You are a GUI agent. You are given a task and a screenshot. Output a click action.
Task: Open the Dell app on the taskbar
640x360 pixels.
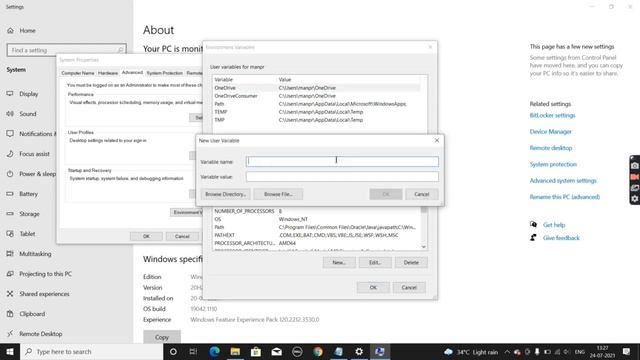pyautogui.click(x=297, y=351)
